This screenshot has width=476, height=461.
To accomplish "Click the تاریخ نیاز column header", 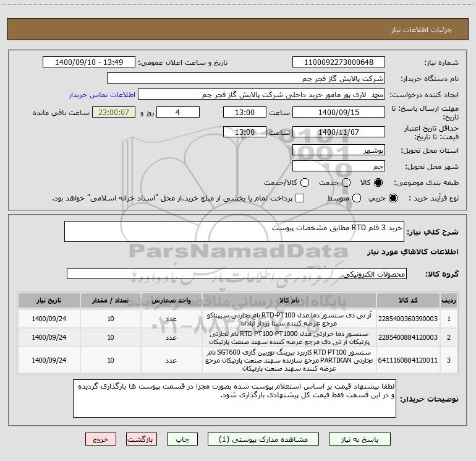I will click(x=49, y=300).
